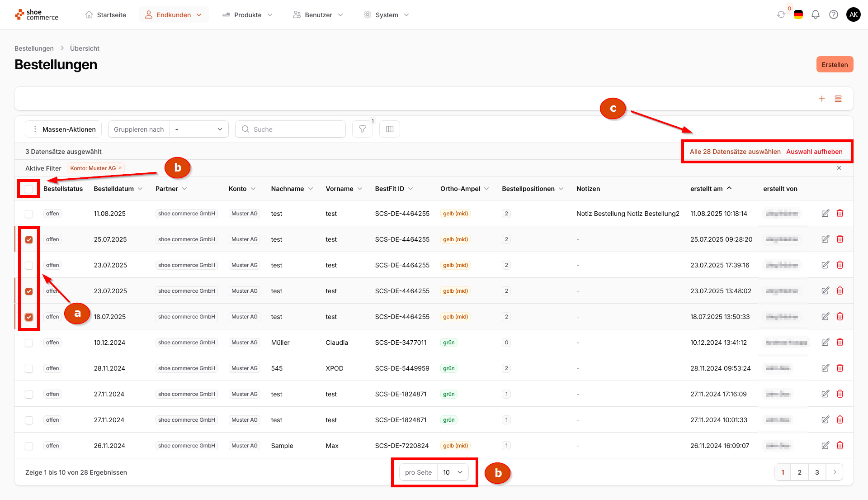Open the column toggle icon
868x500 pixels.
pos(389,129)
